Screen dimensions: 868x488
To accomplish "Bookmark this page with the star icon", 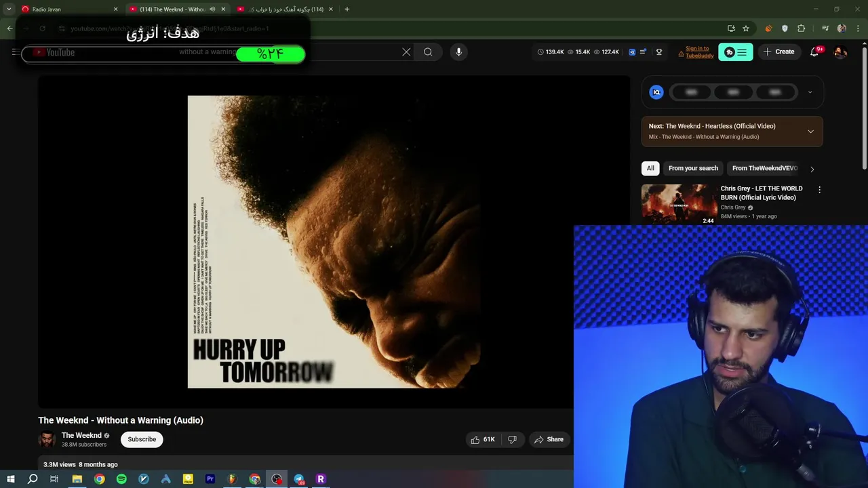I will [x=746, y=28].
